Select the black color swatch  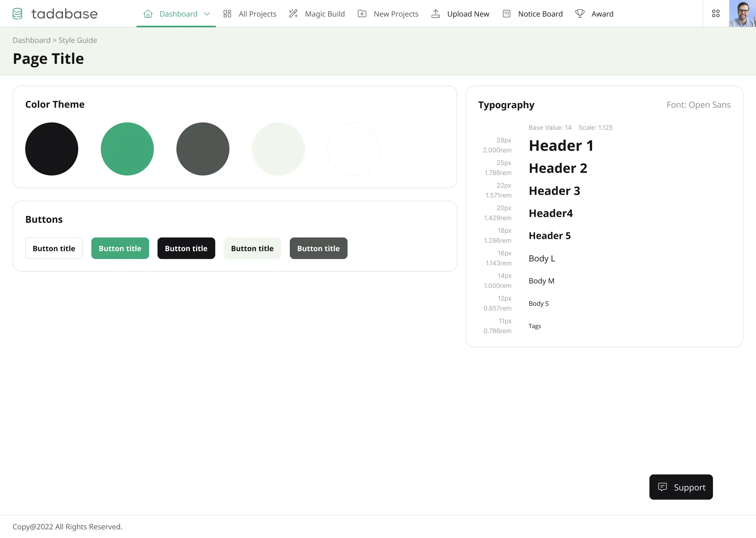(52, 149)
